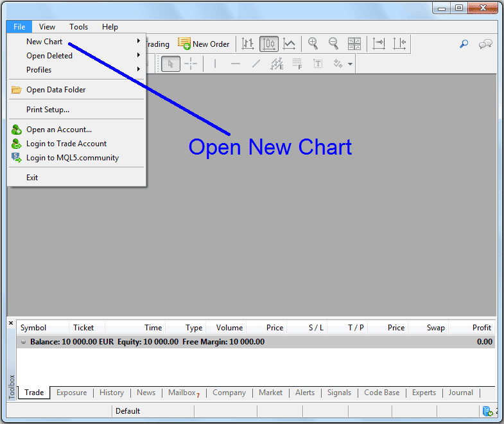Sort by Symbol column header
The width and height of the screenshot is (504, 424).
(43, 328)
